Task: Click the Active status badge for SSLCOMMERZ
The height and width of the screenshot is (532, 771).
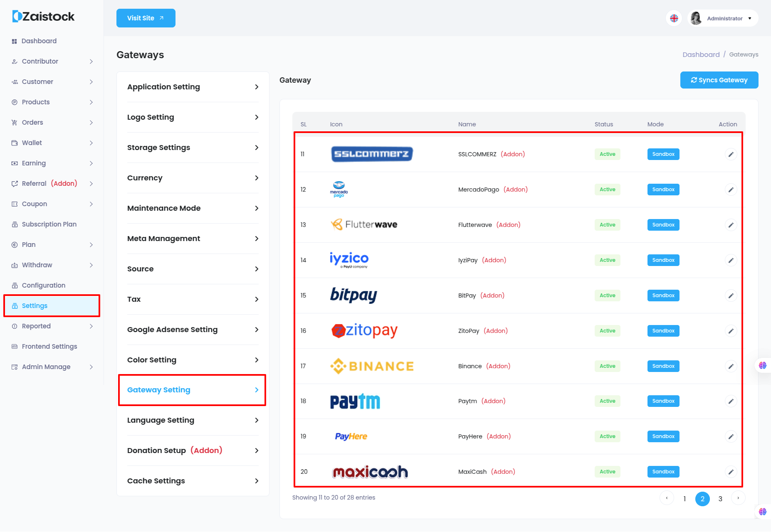Action: tap(607, 154)
